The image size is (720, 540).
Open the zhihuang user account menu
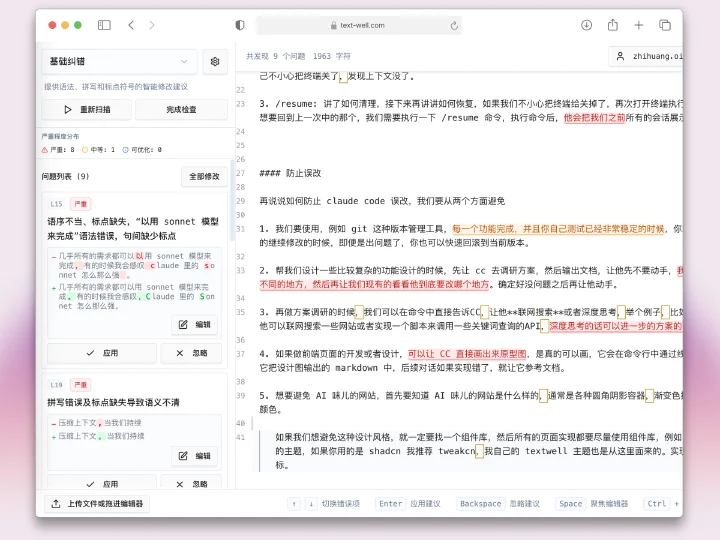click(646, 56)
